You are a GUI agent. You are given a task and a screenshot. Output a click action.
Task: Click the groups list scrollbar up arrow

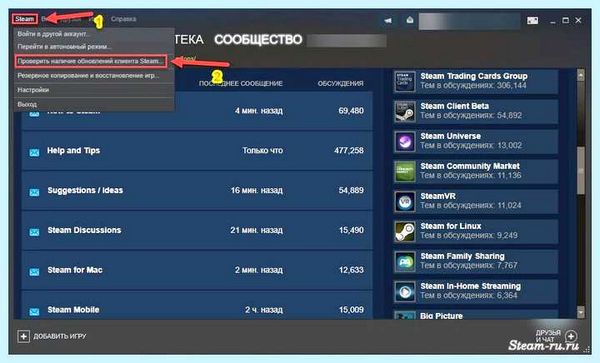click(x=580, y=75)
